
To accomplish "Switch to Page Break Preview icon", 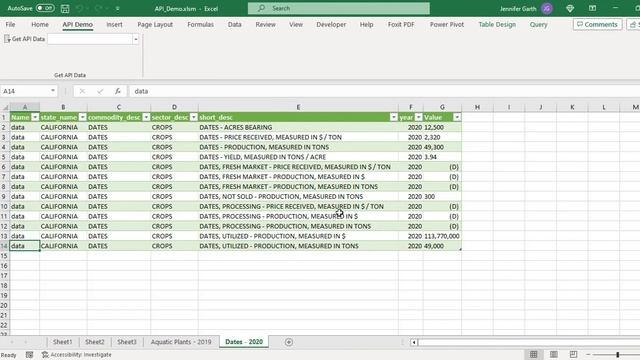I will [x=573, y=354].
